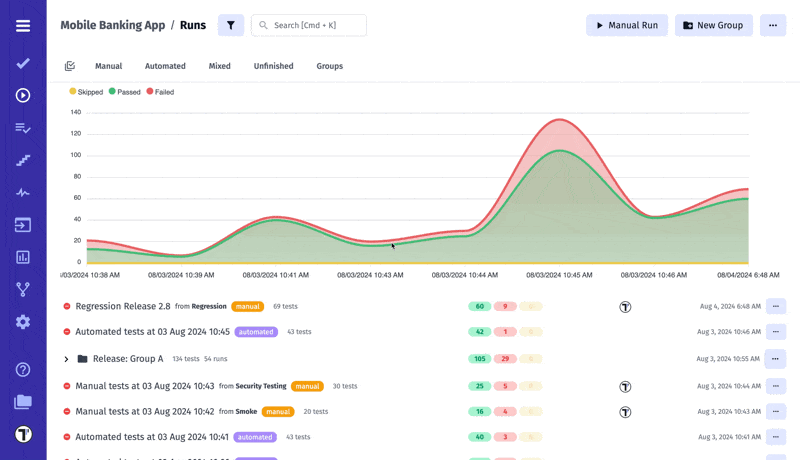Open Pulse via the heartbeat sidebar icon
This screenshot has height=460, width=800.
(x=23, y=192)
